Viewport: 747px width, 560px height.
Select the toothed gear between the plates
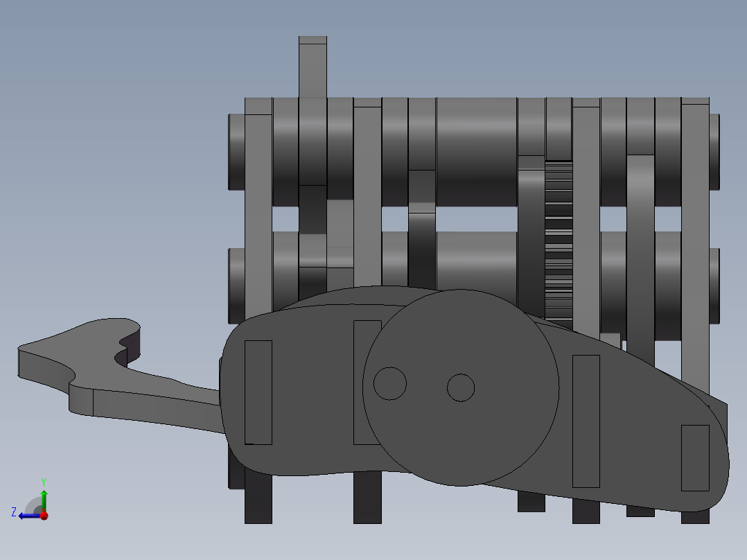[559, 245]
